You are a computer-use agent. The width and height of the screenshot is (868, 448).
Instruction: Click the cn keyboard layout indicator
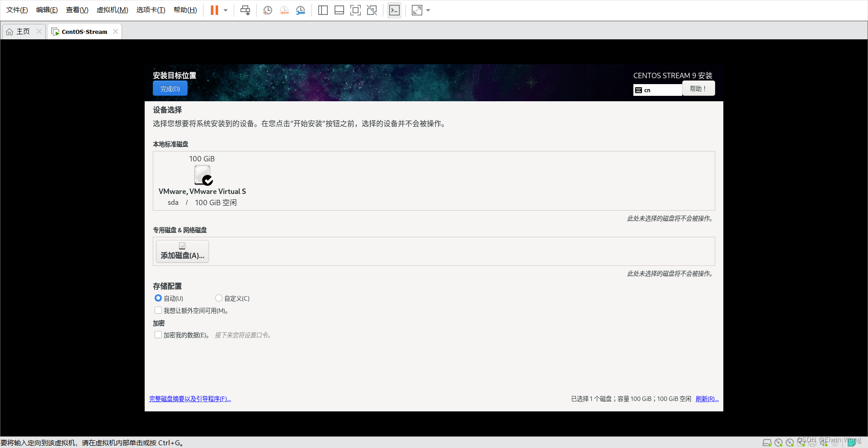pos(658,90)
